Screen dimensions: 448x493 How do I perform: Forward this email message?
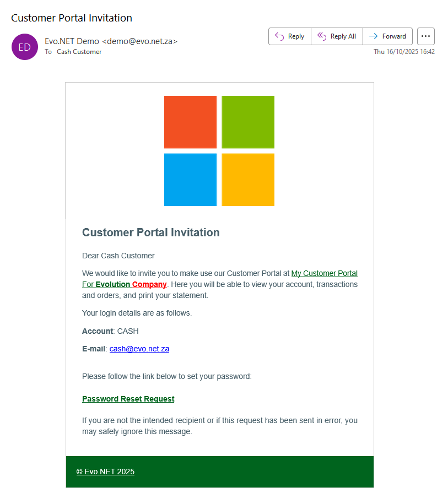tap(387, 36)
